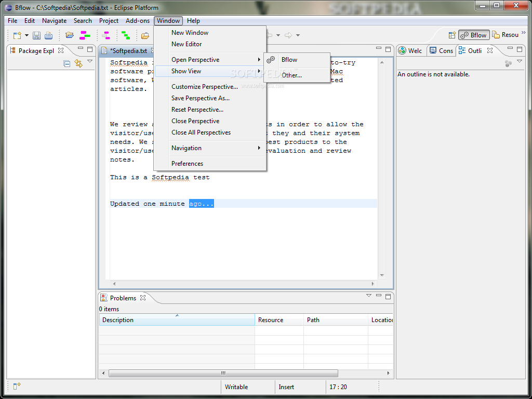The image size is (532, 399).
Task: Click the forward navigation arrow in toolbar
Action: (288, 35)
